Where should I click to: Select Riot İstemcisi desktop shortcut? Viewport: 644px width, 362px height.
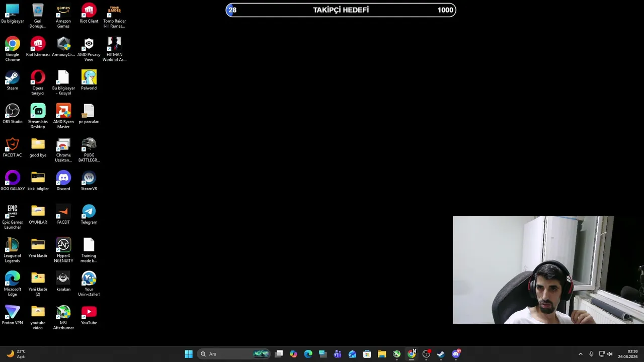click(x=38, y=47)
